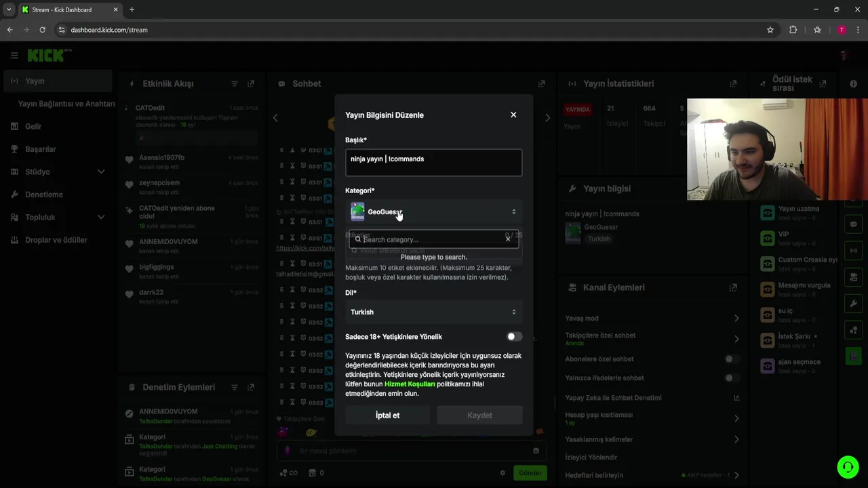The width and height of the screenshot is (868, 488).
Task: Open a new browser tab
Action: [x=132, y=9]
